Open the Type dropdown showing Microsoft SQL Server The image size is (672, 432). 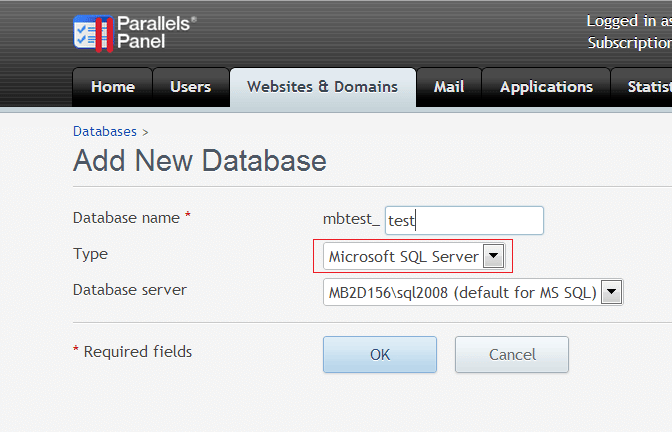click(x=403, y=257)
